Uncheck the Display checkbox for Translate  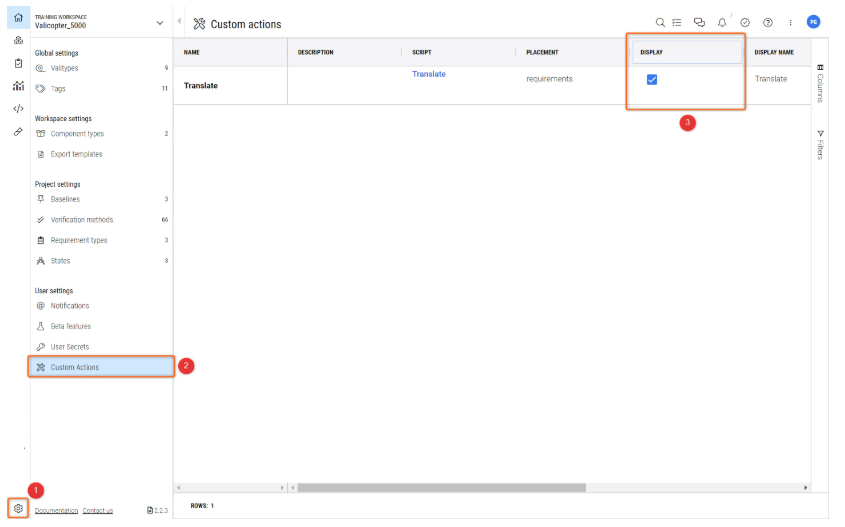(652, 79)
